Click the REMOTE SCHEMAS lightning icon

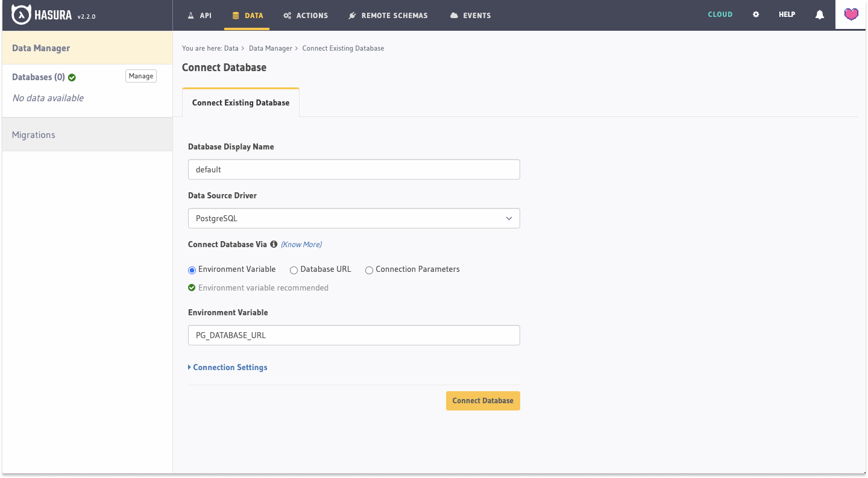352,14
